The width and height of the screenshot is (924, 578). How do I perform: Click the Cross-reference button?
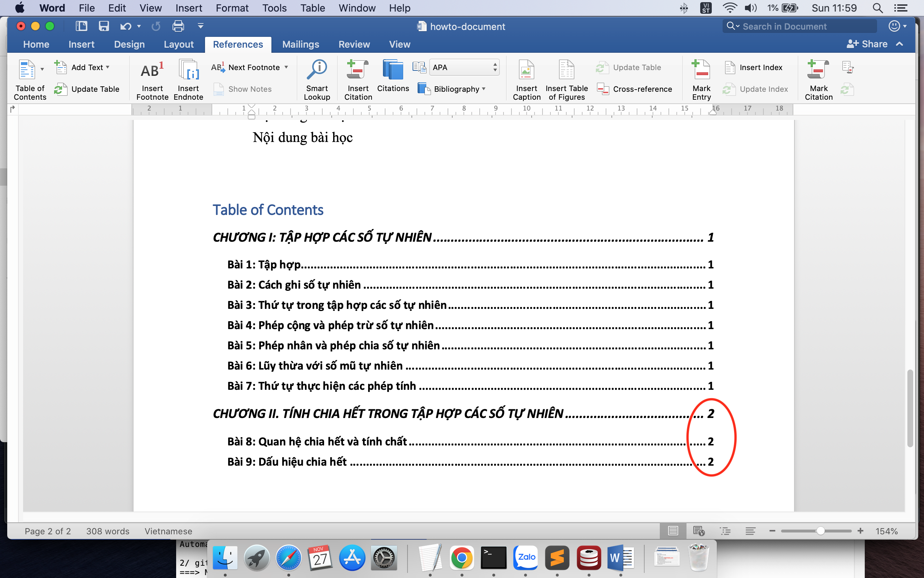click(x=635, y=89)
